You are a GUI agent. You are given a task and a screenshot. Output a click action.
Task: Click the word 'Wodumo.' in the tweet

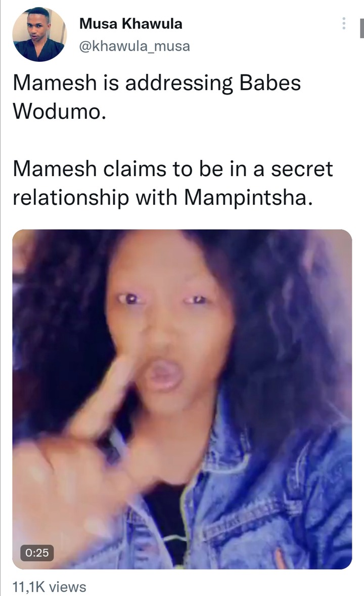coord(59,111)
